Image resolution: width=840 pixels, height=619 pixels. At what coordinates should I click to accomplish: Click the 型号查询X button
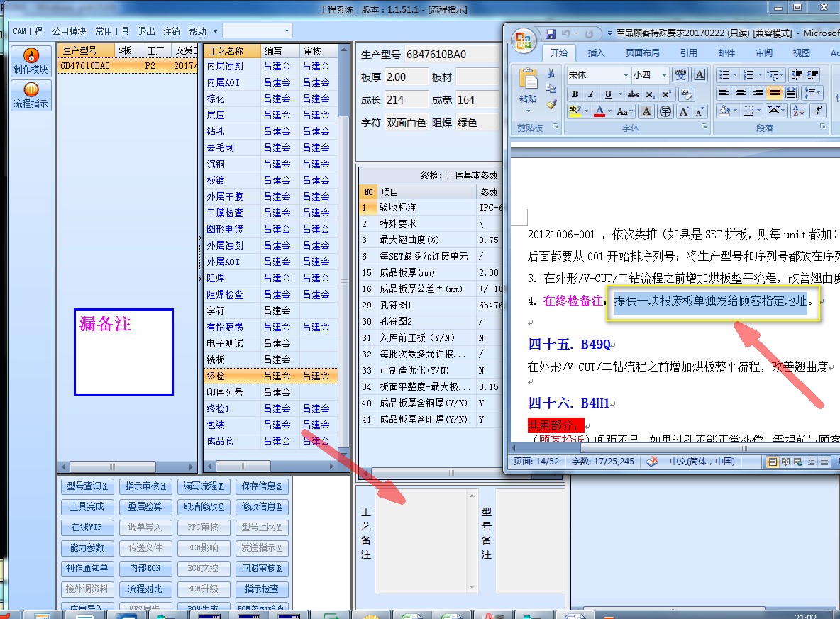point(87,486)
